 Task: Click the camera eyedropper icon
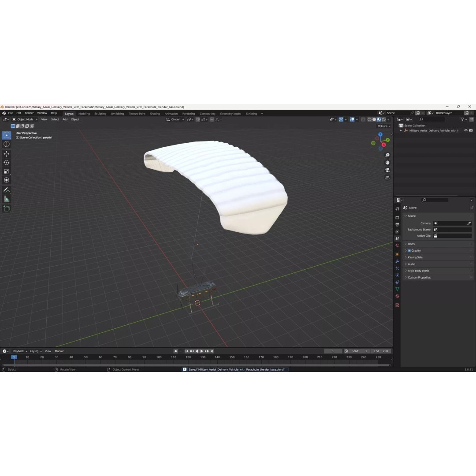pos(469,223)
